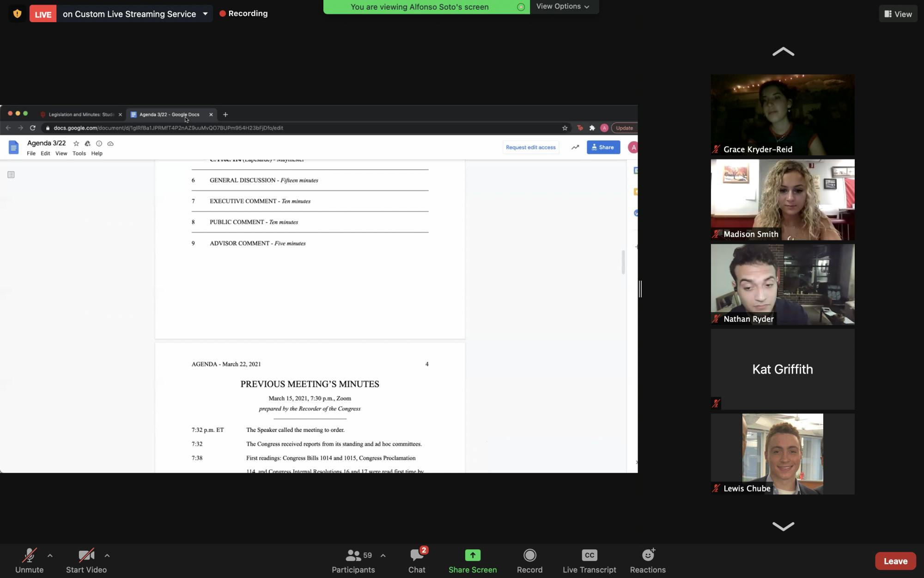
Task: Expand video options arrow beside Start Video
Action: click(107, 555)
